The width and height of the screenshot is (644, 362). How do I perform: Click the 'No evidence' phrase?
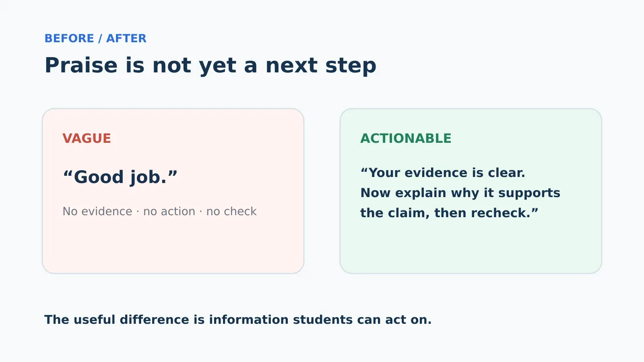point(97,211)
